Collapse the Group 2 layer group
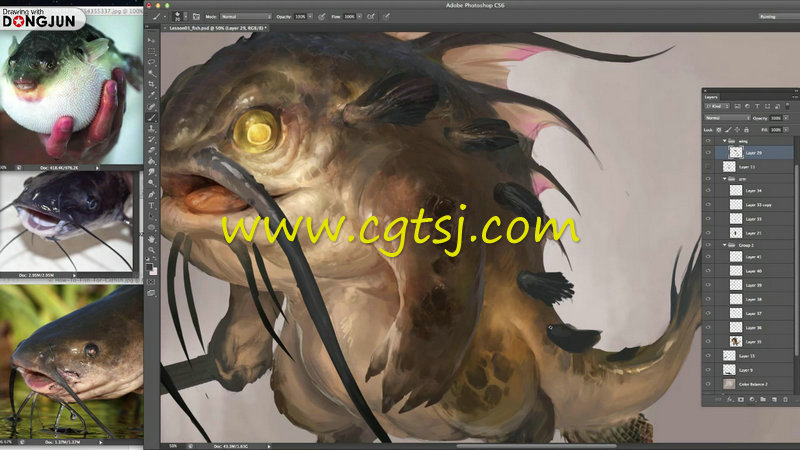Image resolution: width=800 pixels, height=450 pixels. [x=724, y=245]
